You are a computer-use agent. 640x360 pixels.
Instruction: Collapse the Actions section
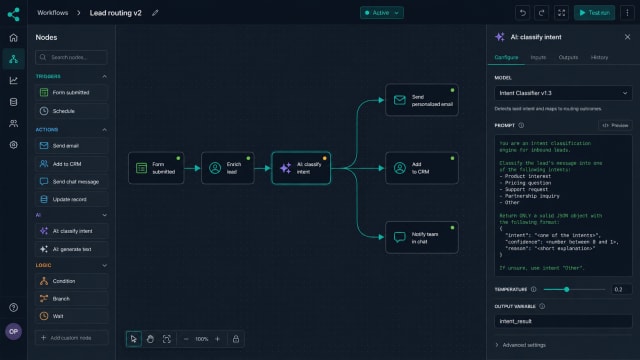pos(104,129)
